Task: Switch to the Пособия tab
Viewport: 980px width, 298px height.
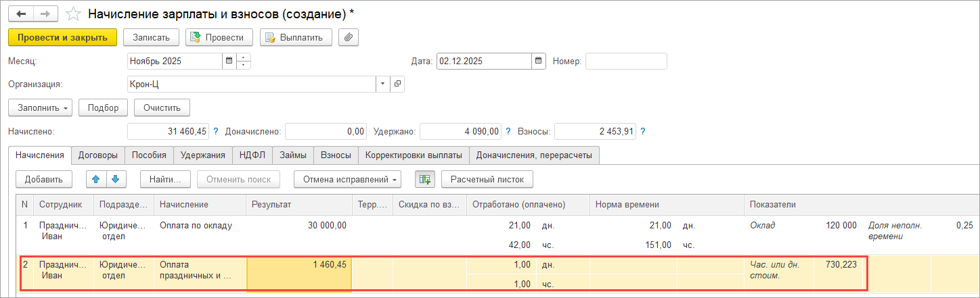Action: (x=150, y=155)
